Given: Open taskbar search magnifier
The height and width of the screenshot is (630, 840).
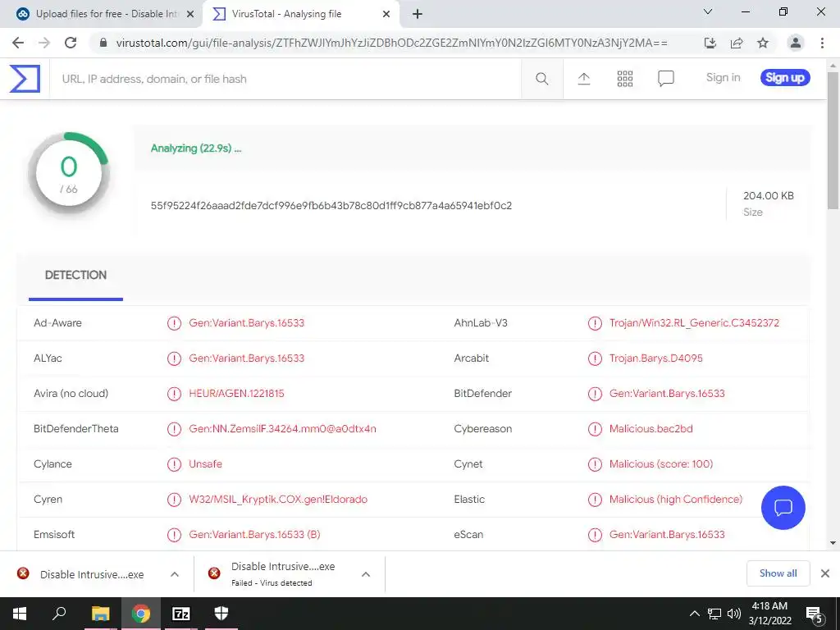Looking at the screenshot, I should pos(59,613).
